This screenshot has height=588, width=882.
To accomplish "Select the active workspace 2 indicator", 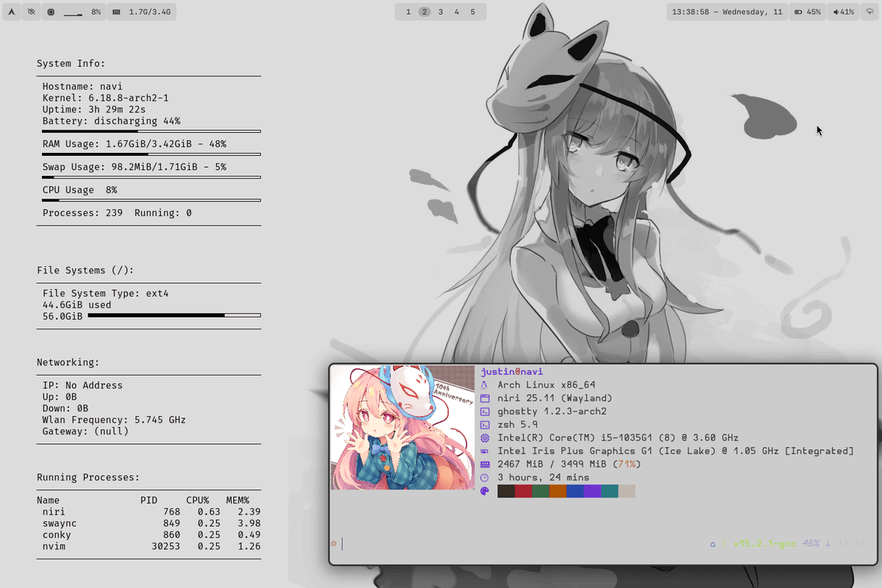I will [x=425, y=12].
